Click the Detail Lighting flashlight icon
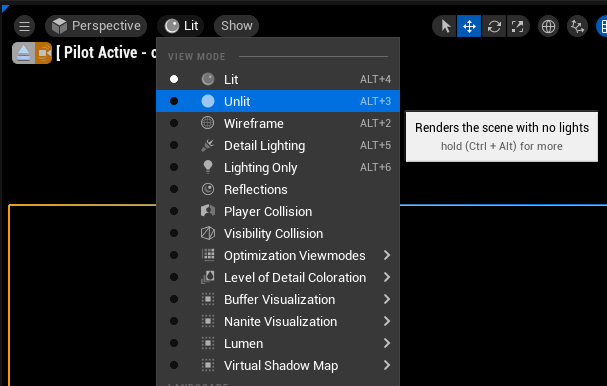607x386 pixels. tap(208, 145)
